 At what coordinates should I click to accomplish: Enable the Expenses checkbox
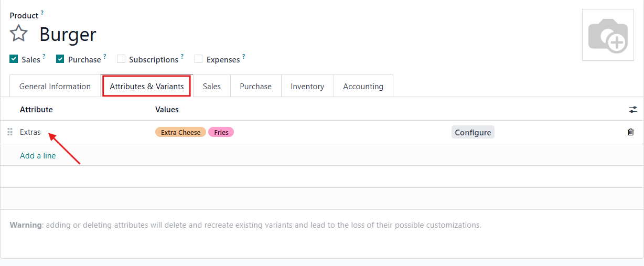pyautogui.click(x=199, y=59)
